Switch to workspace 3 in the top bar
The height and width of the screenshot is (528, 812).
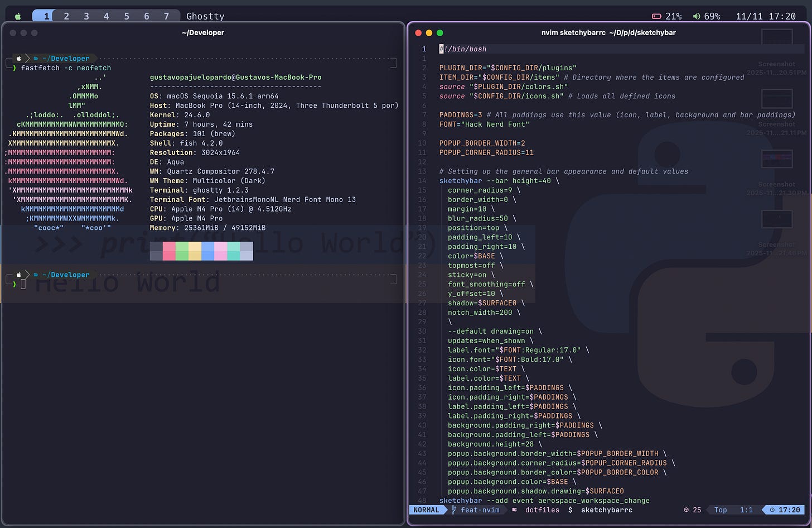86,16
